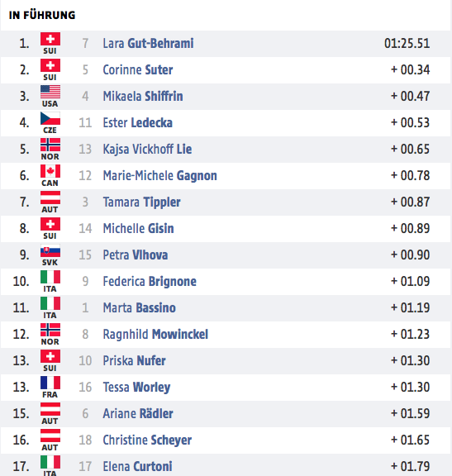The image size is (452, 476).
Task: Click the leading time 01:25.51
Action: pos(407,44)
